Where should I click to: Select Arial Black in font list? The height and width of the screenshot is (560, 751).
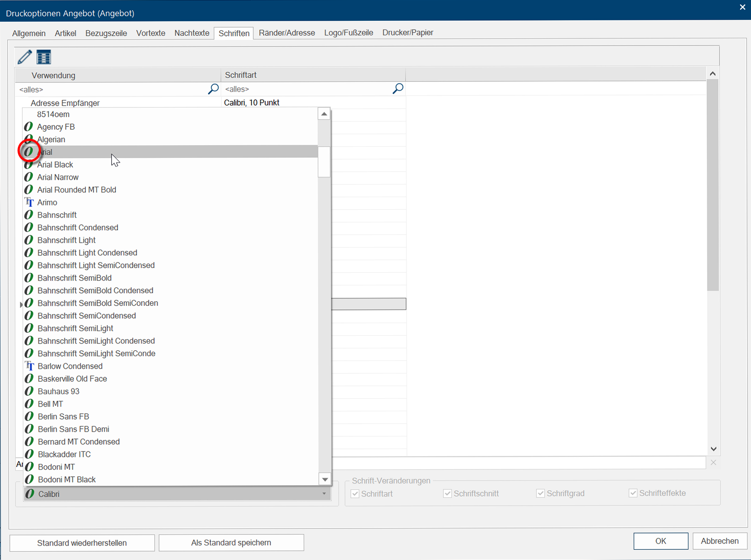(171, 165)
